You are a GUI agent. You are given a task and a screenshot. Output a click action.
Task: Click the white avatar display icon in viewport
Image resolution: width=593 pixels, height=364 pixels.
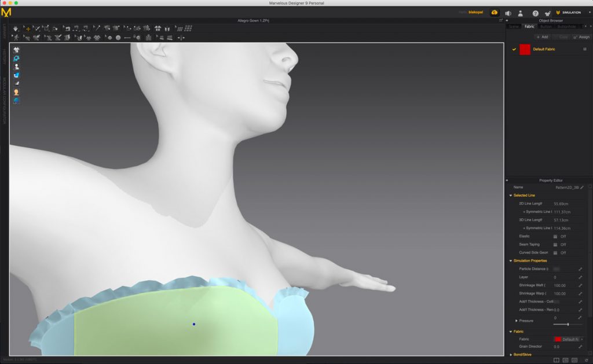pos(16,67)
